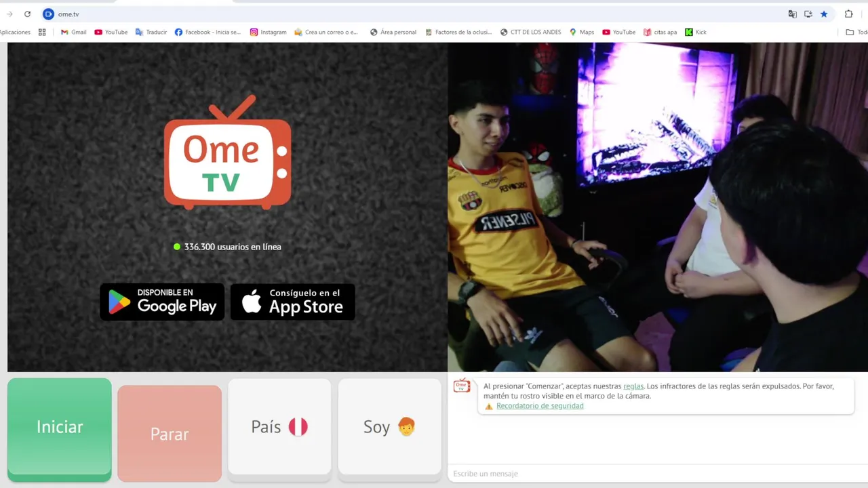Image resolution: width=868 pixels, height=488 pixels.
Task: Open the Facebook - Inicia se... bookmark
Action: click(208, 32)
